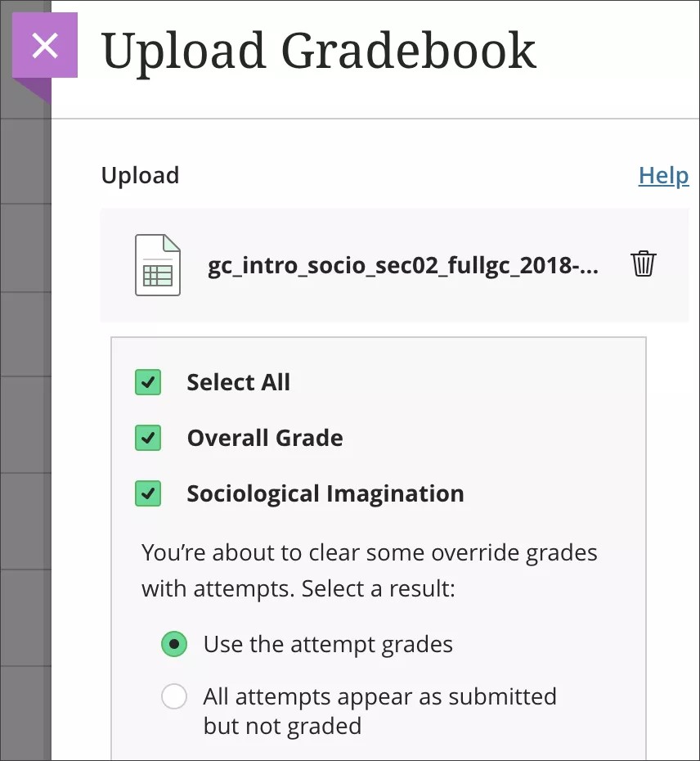Open the Help link

tap(663, 175)
